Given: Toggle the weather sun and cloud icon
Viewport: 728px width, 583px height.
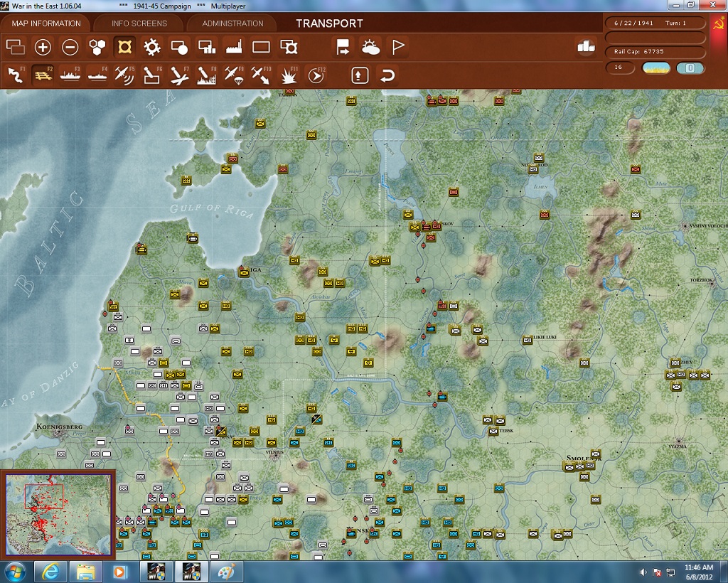Looking at the screenshot, I should click(x=370, y=47).
